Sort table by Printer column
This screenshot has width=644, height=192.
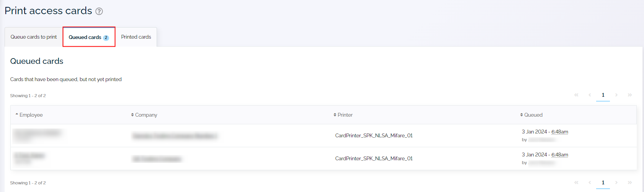click(343, 115)
